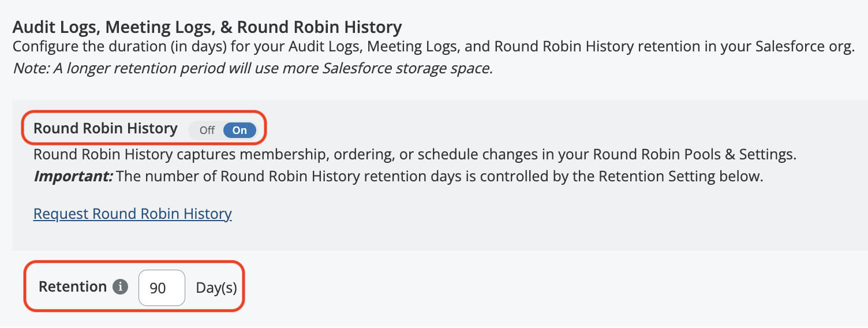The image size is (868, 328).
Task: Click the Day(s) unit label
Action: coord(216,288)
